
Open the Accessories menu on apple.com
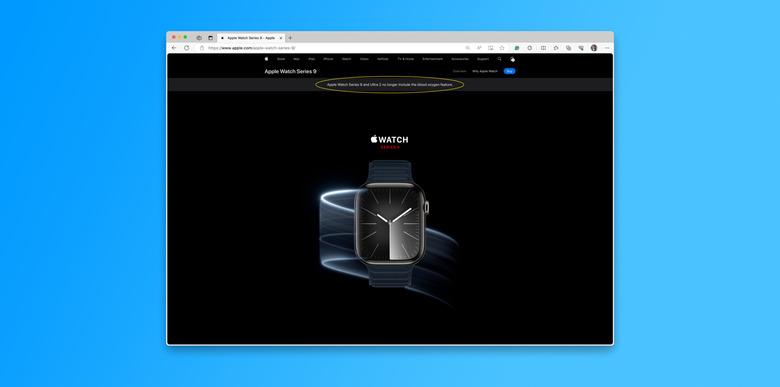click(460, 59)
